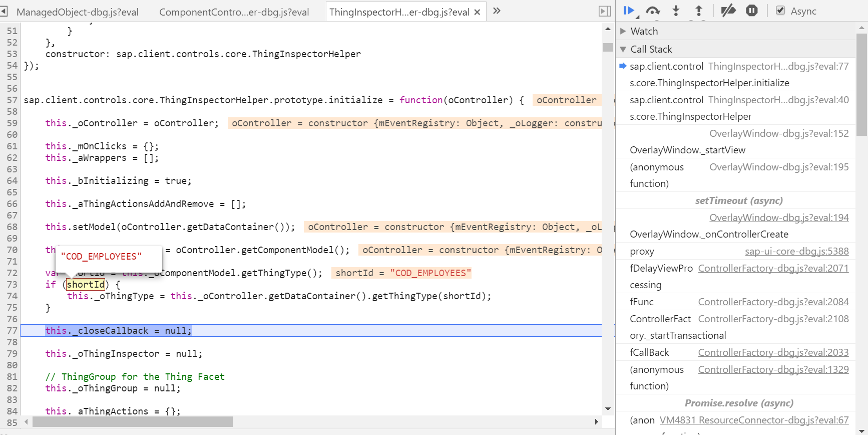This screenshot has height=435, width=868.
Task: Select the OverlayWindow._onControllerCreate stack frame
Action: click(x=736, y=226)
